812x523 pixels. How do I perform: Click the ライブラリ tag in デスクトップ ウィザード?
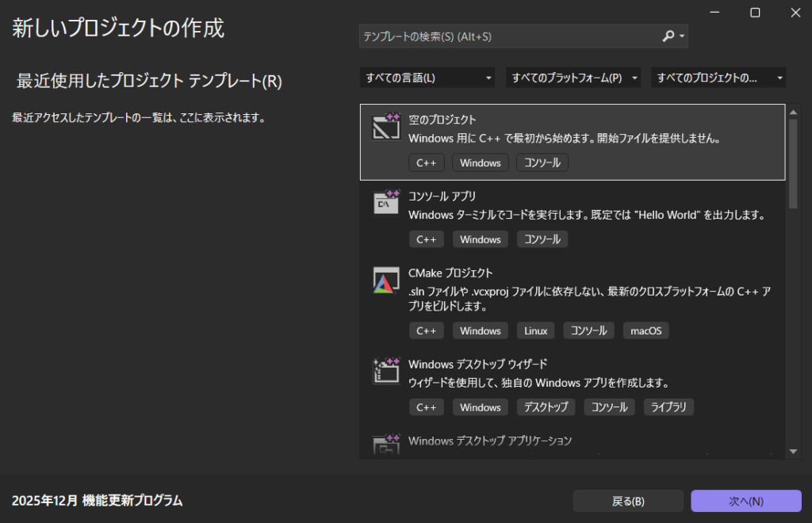coord(668,407)
